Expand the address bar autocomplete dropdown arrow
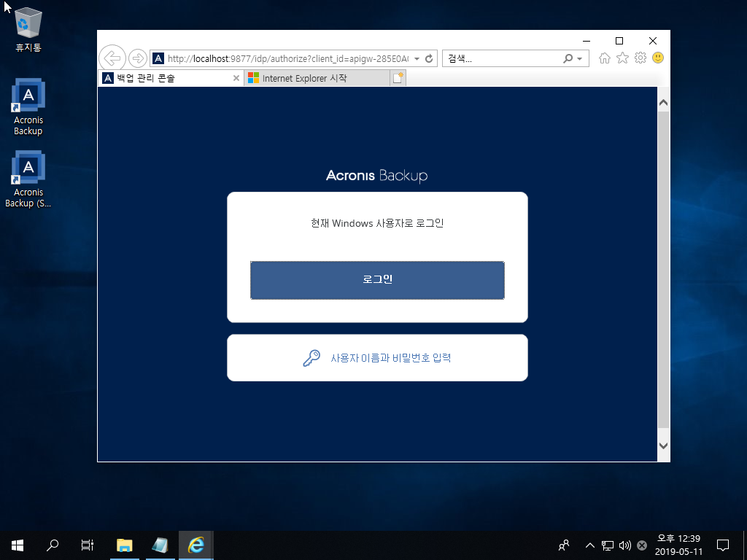The width and height of the screenshot is (747, 560). pos(417,58)
